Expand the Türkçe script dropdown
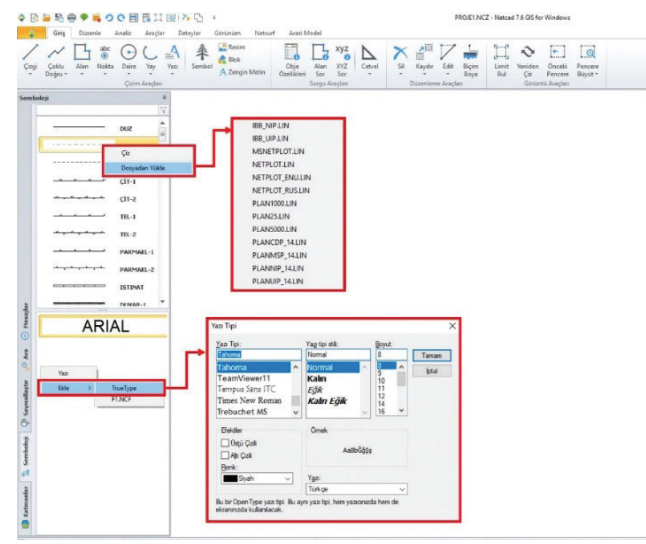 point(356,488)
